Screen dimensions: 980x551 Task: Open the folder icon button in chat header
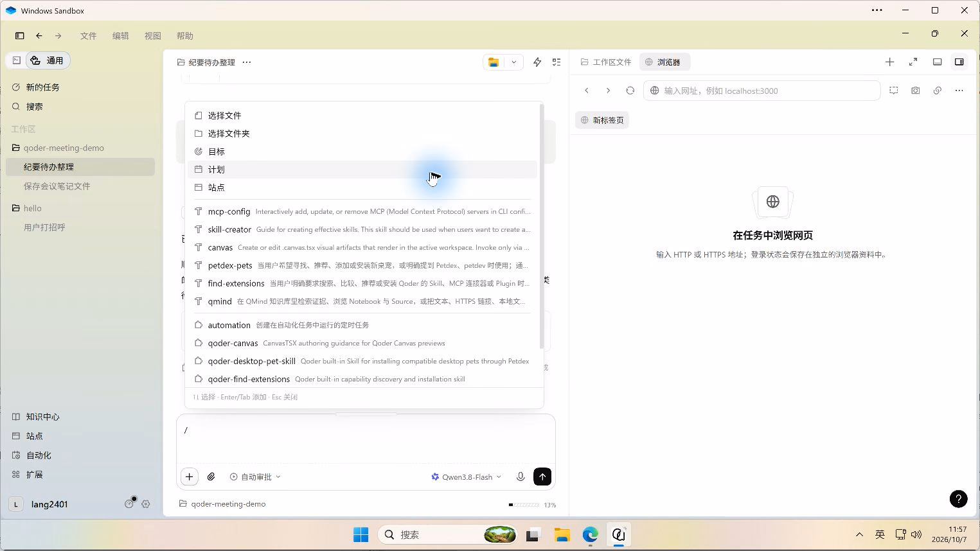494,62
